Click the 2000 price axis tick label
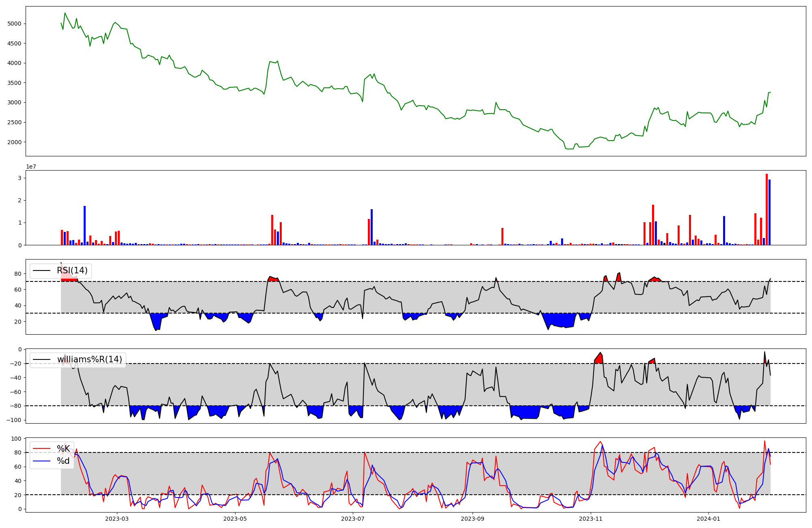This screenshot has height=528, width=812. pos(14,142)
